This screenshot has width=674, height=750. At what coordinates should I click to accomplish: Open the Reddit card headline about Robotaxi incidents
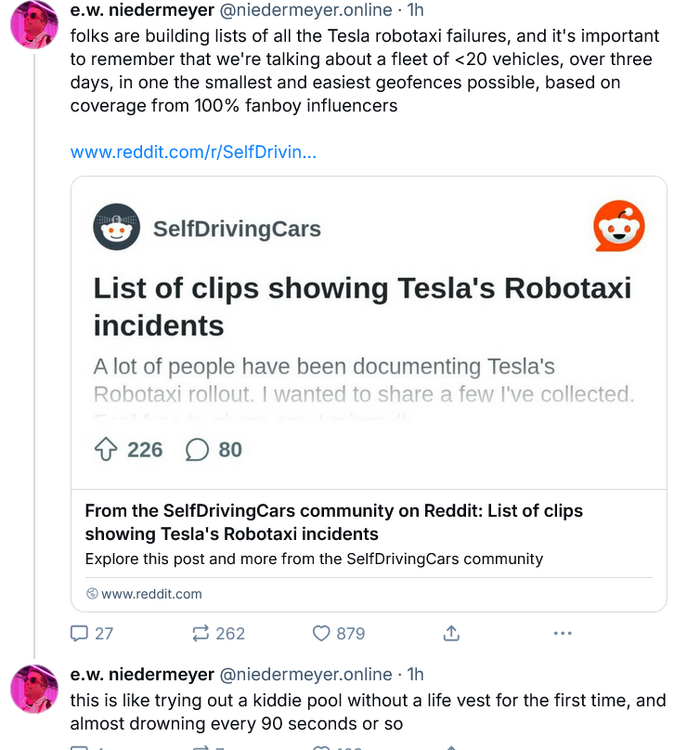(362, 306)
